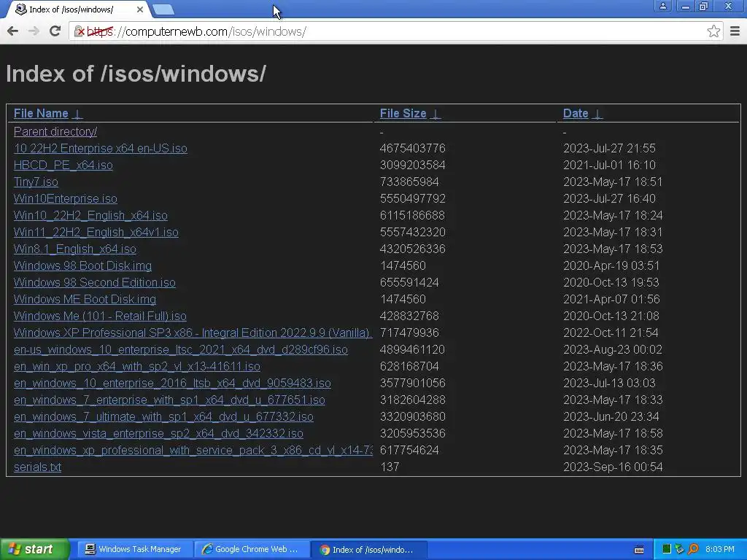Click file size 137 for serials.txt
747x560 pixels.
pyautogui.click(x=390, y=467)
